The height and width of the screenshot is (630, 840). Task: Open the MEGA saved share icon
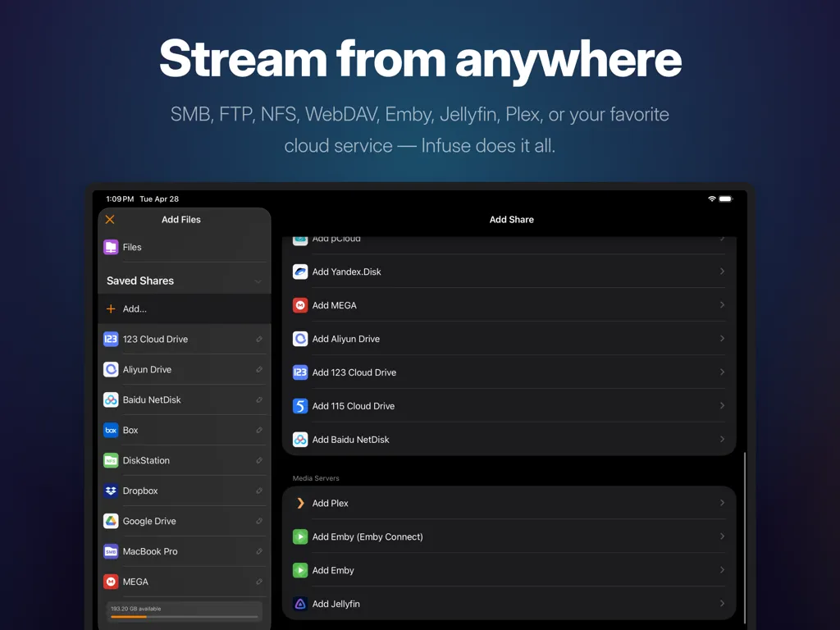[x=111, y=582]
